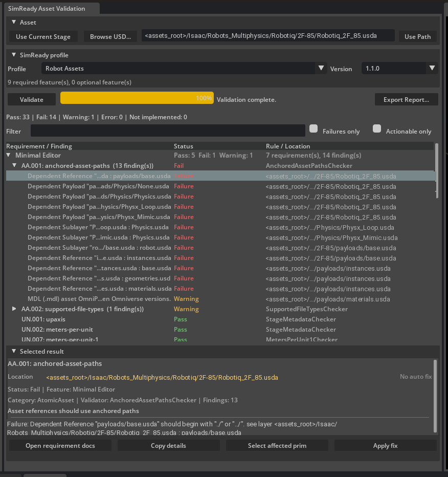Switch to SimReady Asset Validation tab

[47, 9]
